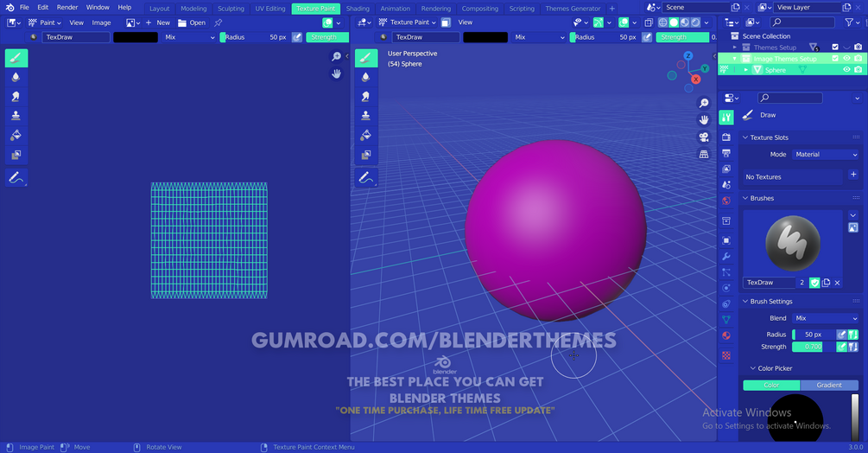The image size is (868, 453).
Task: Expand the Sphere object in outliner
Action: [745, 70]
